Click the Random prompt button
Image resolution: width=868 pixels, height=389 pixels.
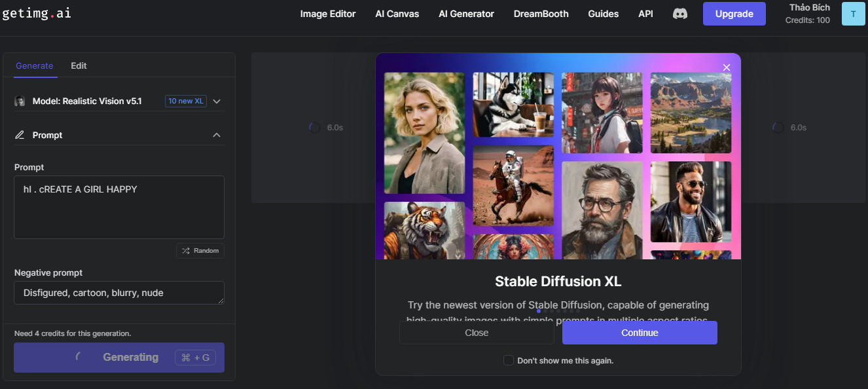200,251
